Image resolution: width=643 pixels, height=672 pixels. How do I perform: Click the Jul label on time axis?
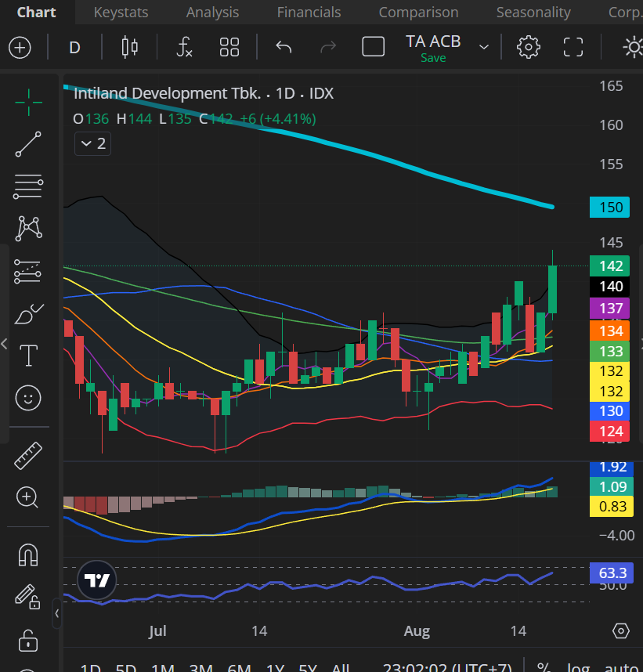tap(157, 631)
